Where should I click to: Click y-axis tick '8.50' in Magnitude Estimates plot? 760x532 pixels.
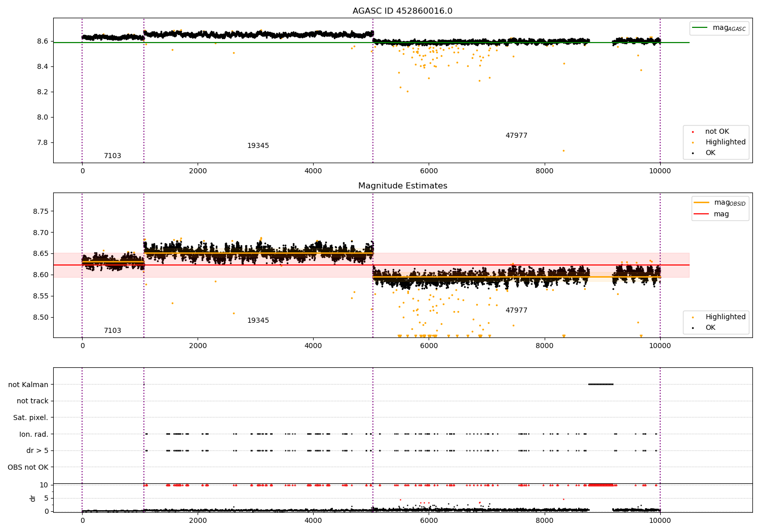[41, 318]
